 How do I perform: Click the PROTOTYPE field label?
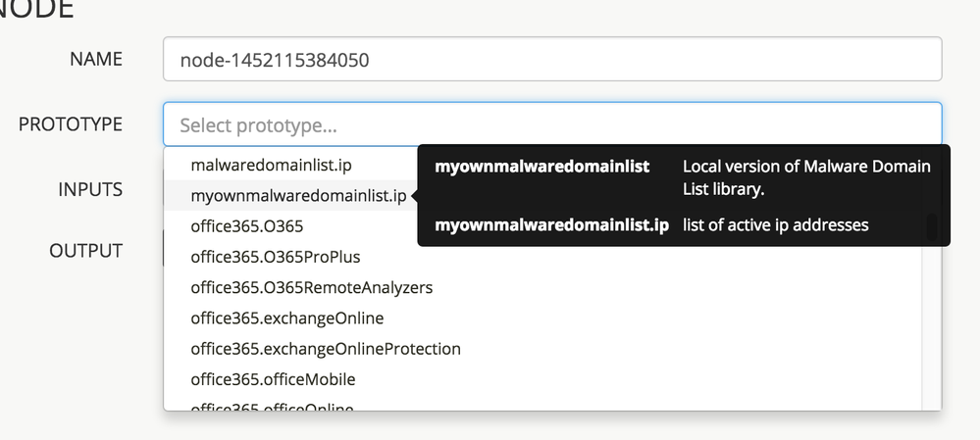tap(71, 124)
